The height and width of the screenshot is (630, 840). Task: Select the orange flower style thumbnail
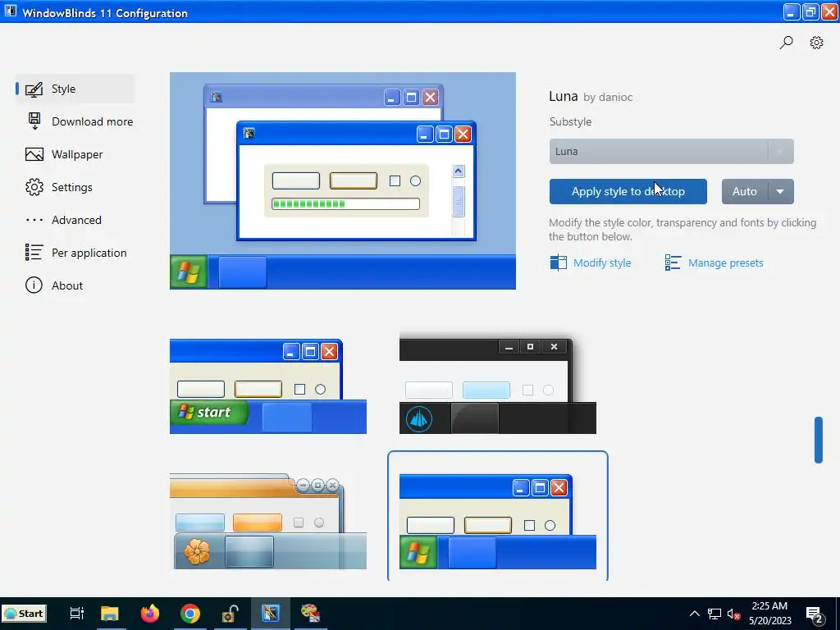(x=268, y=521)
